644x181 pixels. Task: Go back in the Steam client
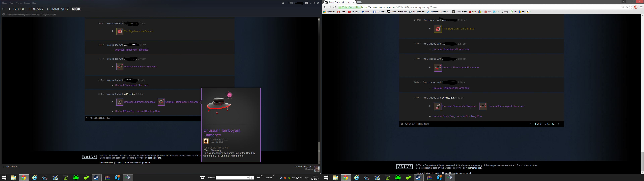[x=4, y=9]
